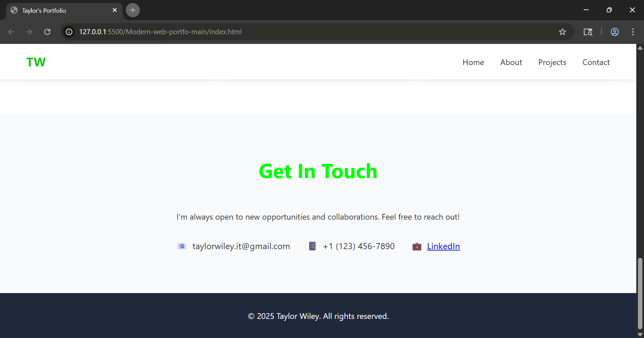The height and width of the screenshot is (338, 644).
Task: Open the Projects nav item
Action: point(552,62)
